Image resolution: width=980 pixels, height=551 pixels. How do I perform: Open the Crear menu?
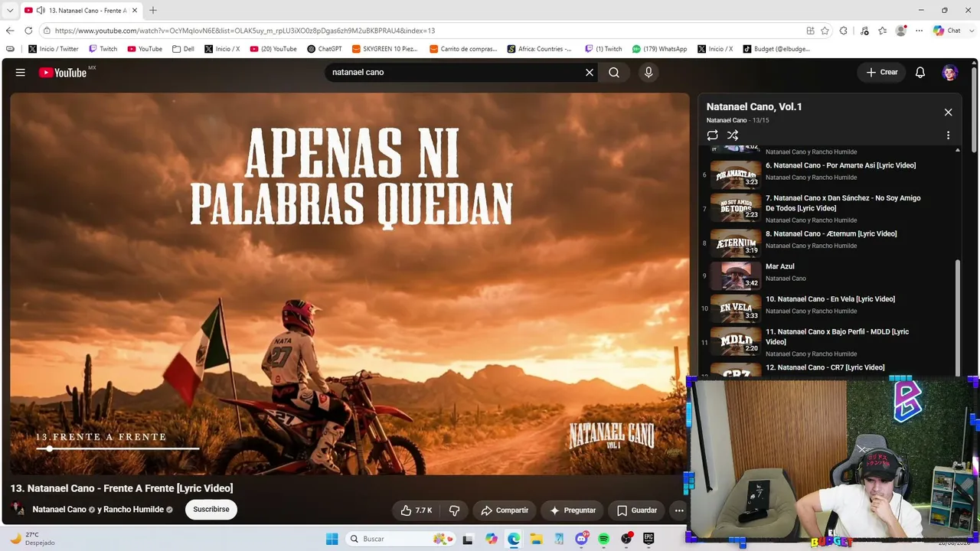[x=882, y=73]
